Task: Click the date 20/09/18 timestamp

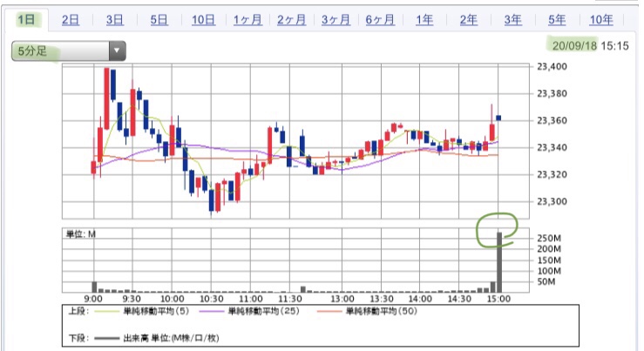Action: (574, 45)
